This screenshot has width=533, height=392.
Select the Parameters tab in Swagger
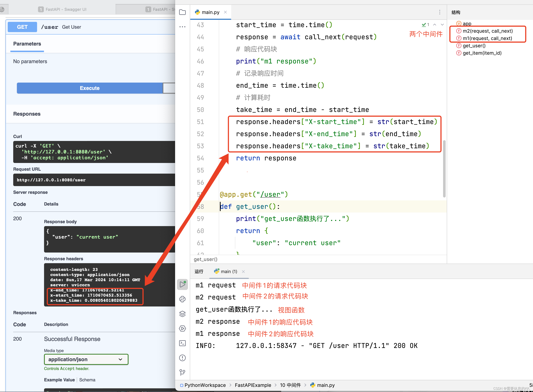tap(27, 44)
